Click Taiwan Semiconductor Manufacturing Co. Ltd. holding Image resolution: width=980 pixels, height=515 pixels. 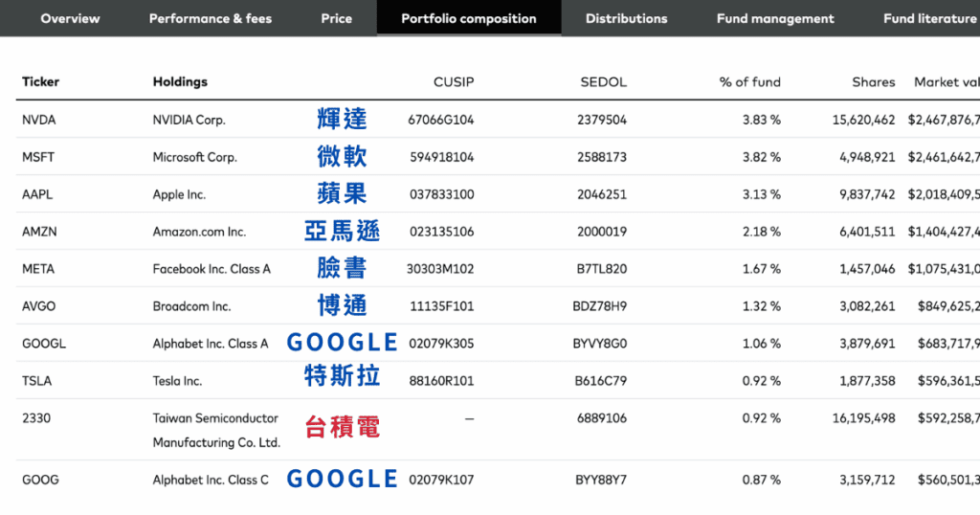tap(216, 430)
